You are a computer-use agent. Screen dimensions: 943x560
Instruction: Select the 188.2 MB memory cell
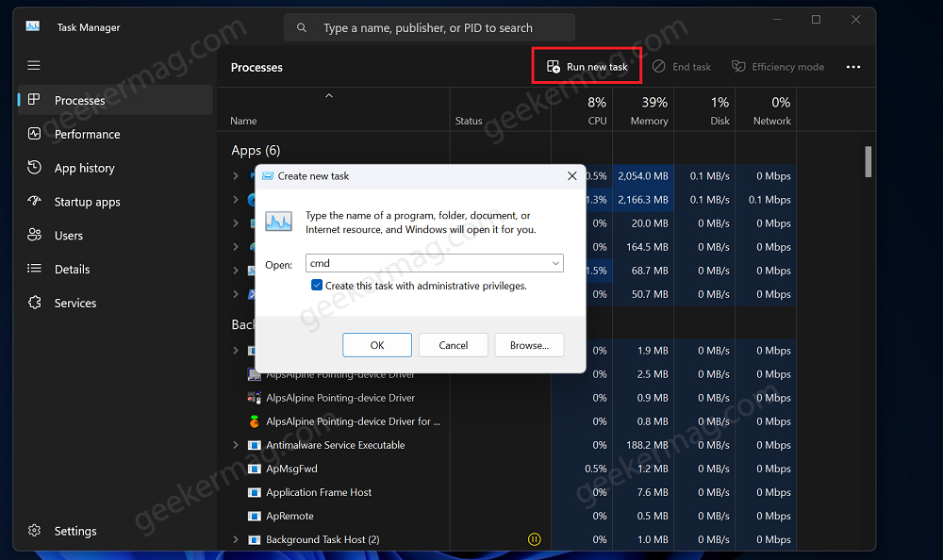[x=643, y=445]
